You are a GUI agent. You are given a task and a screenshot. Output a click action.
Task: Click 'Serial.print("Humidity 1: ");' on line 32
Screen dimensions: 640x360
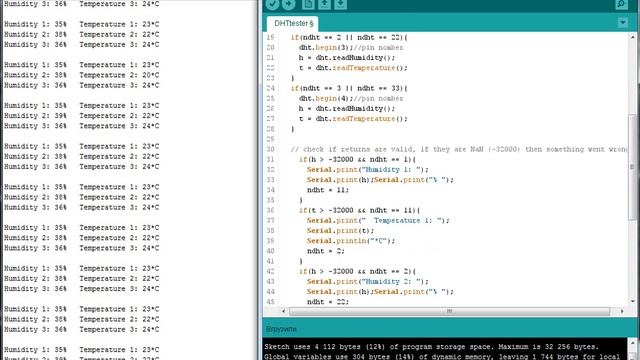[x=368, y=169]
